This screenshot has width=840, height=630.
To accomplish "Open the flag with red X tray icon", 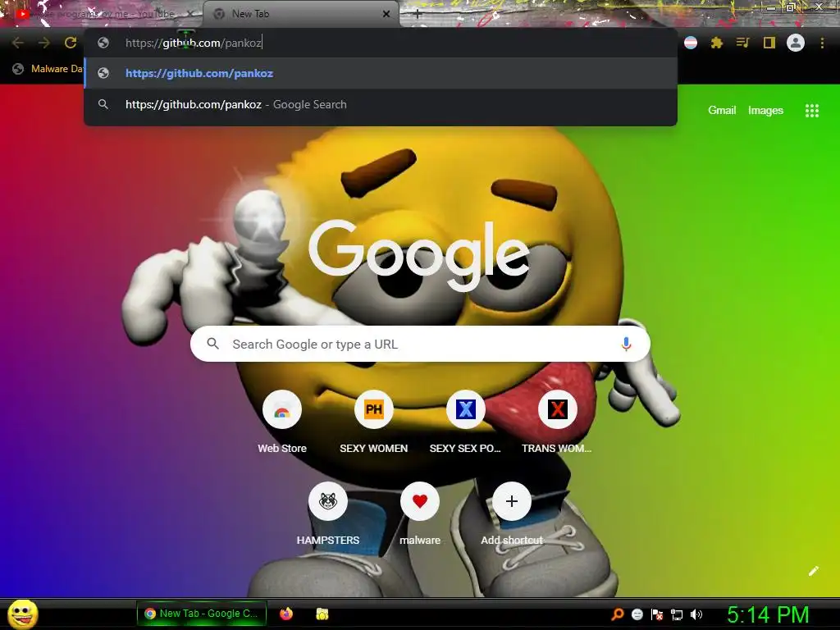I will pos(657,614).
